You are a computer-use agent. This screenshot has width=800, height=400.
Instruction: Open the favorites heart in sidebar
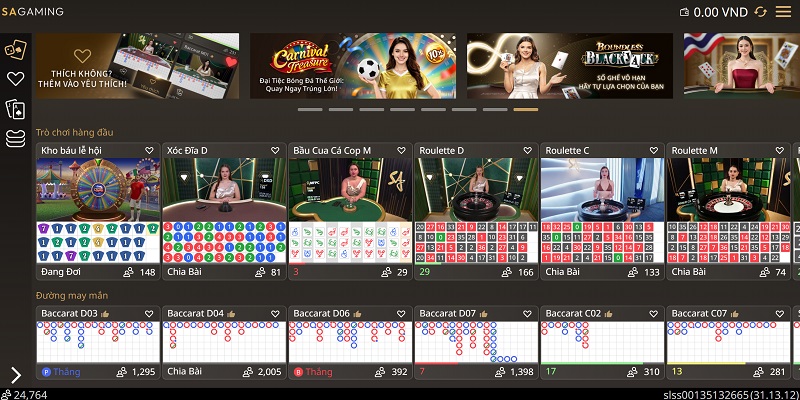pos(15,79)
